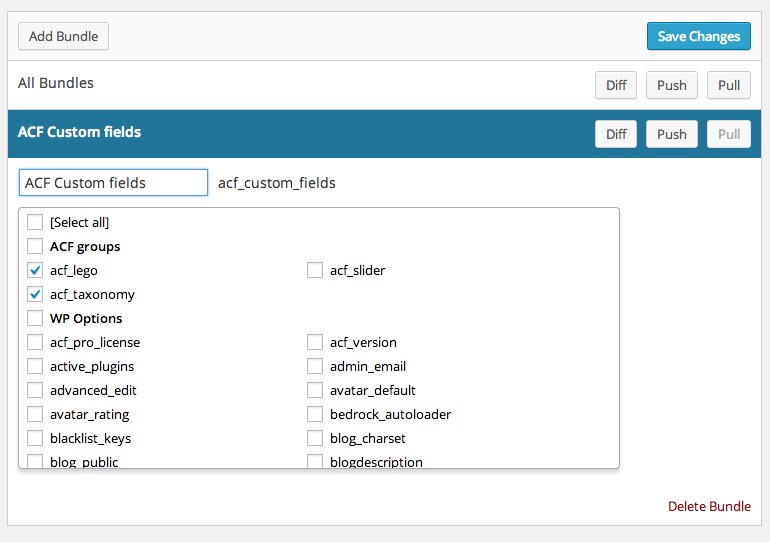The height and width of the screenshot is (542, 770).
Task: Check the bedrock_autoloader option
Action: (x=315, y=414)
